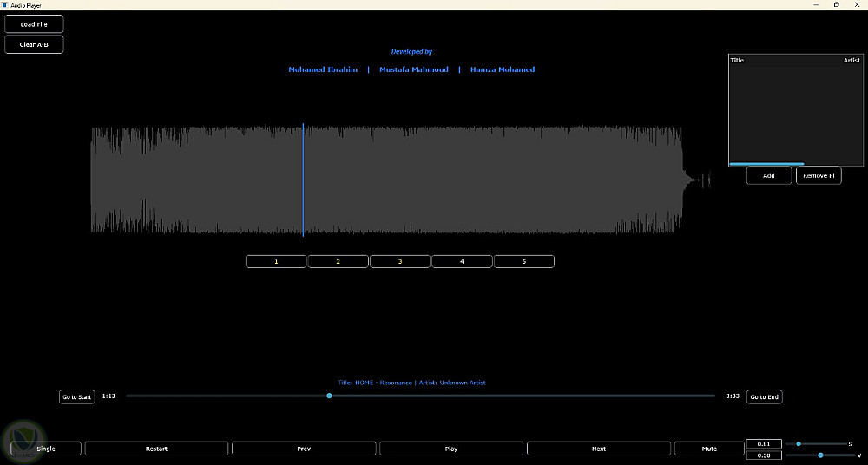Click the track title and artist info text
This screenshot has width=868, height=465.
[411, 383]
